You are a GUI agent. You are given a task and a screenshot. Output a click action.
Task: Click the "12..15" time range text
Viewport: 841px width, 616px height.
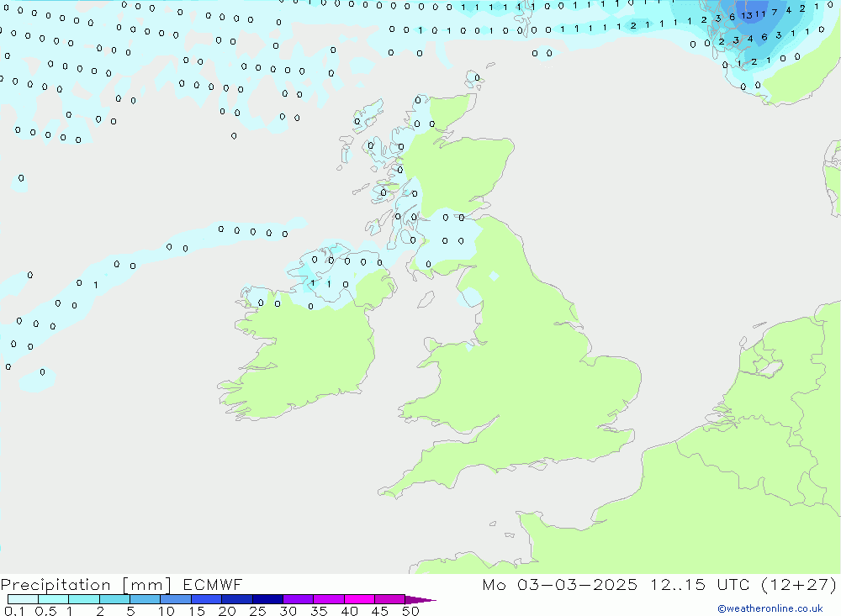[677, 584]
